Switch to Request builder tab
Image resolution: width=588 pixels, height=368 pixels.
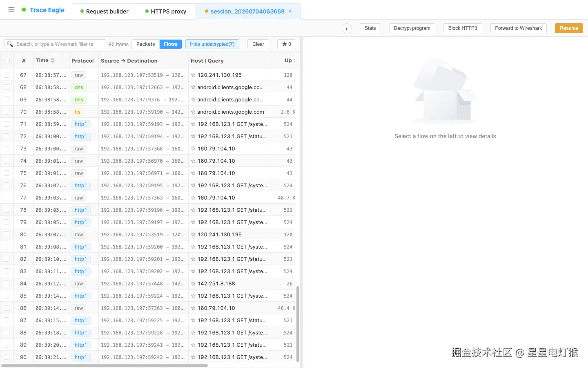coord(105,11)
